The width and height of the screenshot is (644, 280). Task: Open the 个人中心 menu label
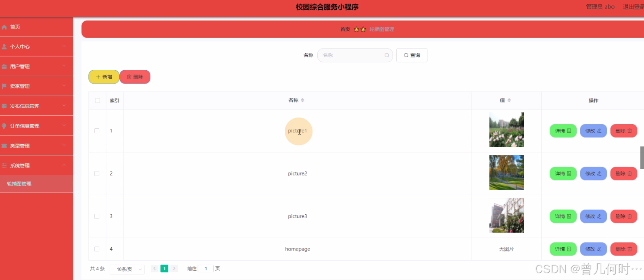[x=20, y=47]
